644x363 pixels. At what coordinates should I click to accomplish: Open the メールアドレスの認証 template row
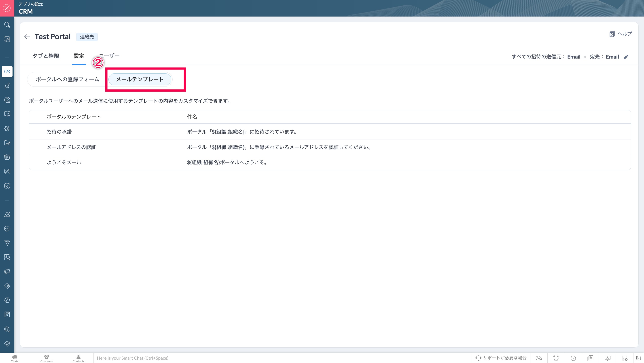point(72,147)
